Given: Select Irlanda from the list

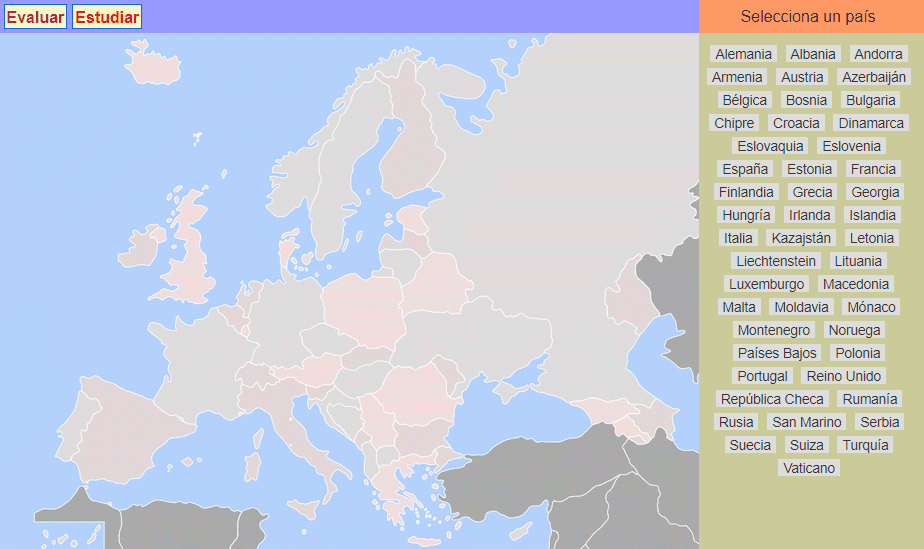Looking at the screenshot, I should click(809, 214).
